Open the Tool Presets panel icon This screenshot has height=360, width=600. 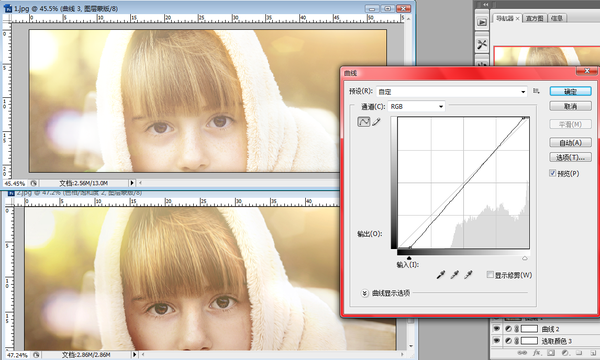[x=482, y=44]
